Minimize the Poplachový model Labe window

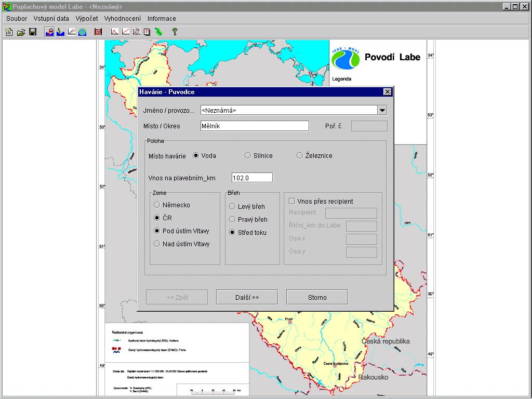pos(507,6)
